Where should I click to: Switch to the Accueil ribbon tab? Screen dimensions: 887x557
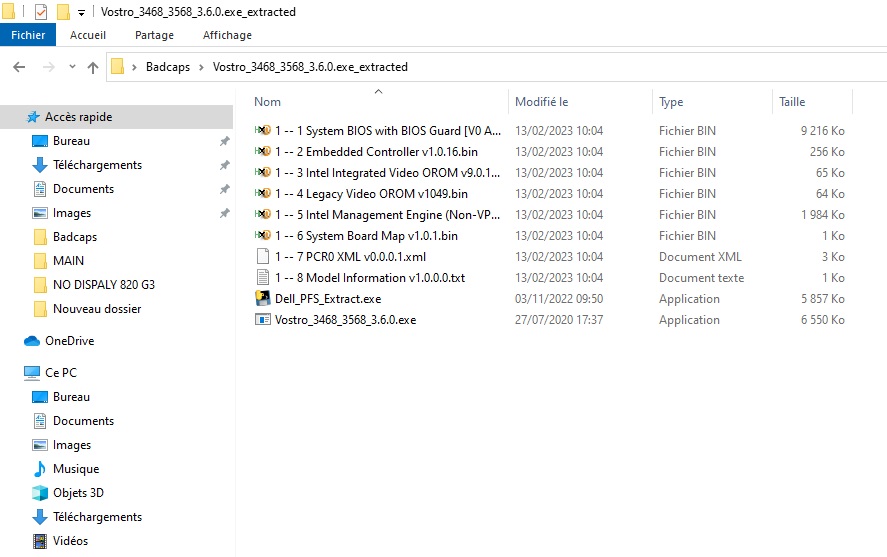88,35
